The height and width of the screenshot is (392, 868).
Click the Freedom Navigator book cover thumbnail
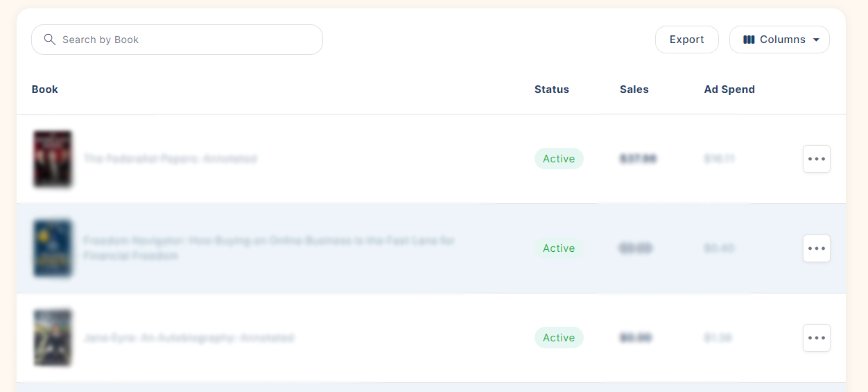tap(53, 248)
